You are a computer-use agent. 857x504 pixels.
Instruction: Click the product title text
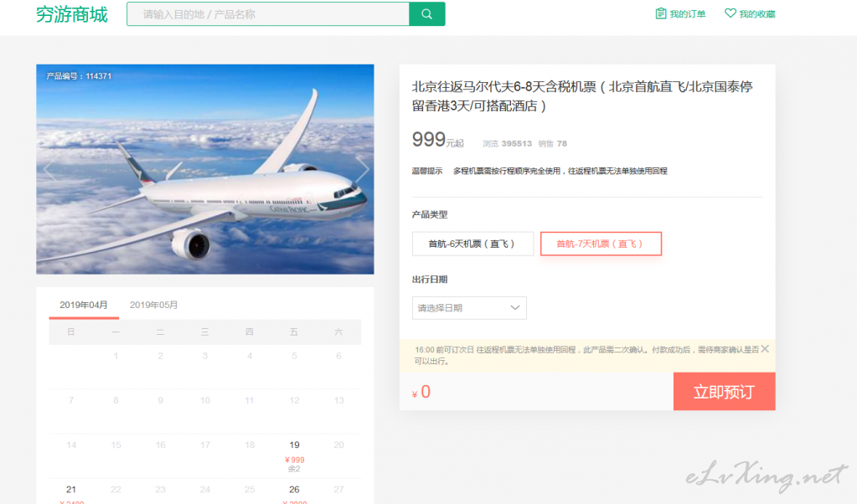coord(582,95)
